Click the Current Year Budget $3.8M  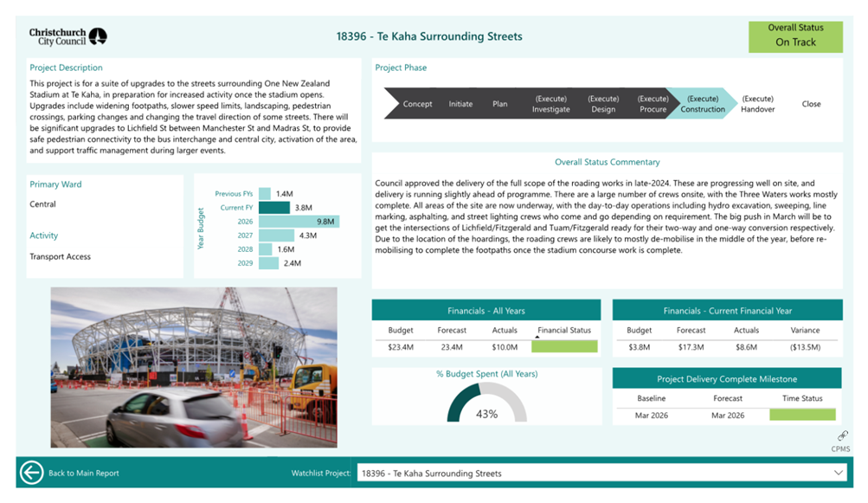(640, 347)
